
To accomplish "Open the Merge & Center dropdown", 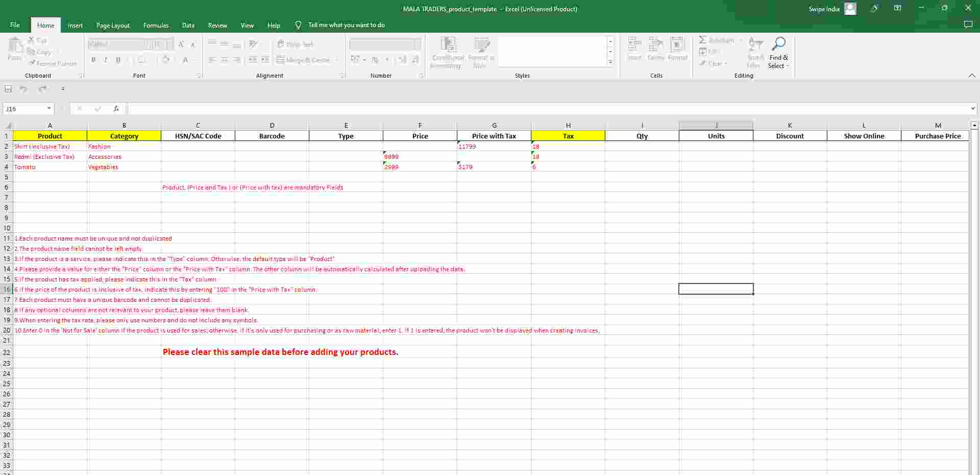I will coord(337,60).
